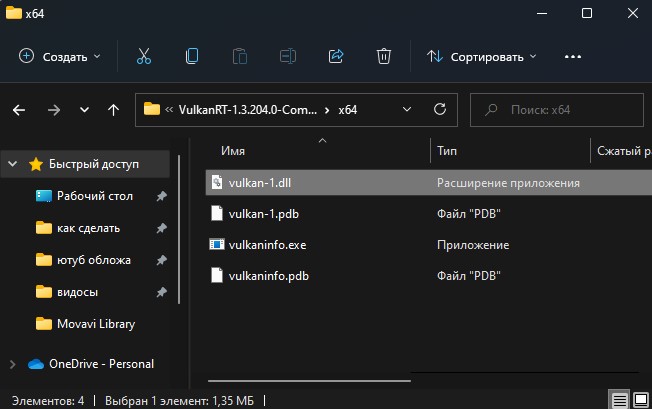The width and height of the screenshot is (652, 409).
Task: Unpin видосы folder pin icon
Action: [x=161, y=292]
